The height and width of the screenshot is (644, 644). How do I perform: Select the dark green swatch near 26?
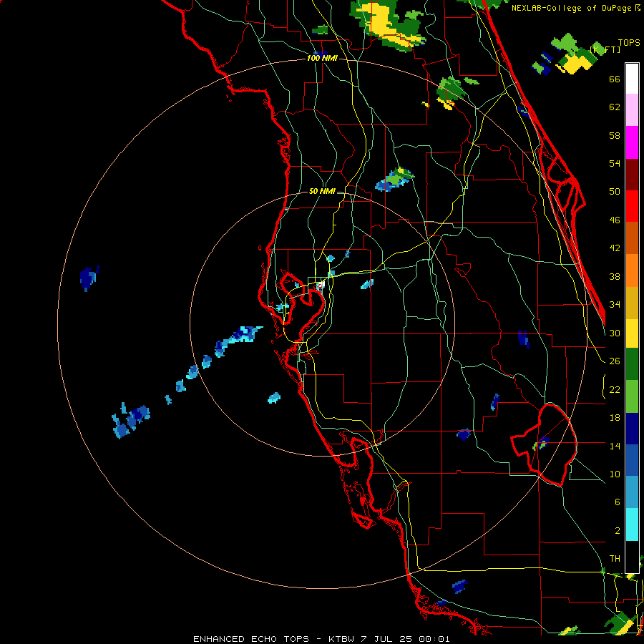click(632, 364)
